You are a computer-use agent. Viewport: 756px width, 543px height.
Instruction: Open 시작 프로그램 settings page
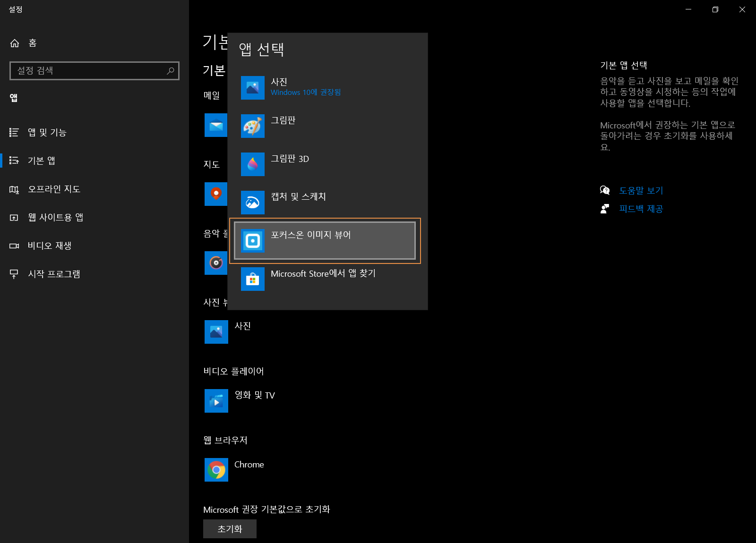click(x=94, y=274)
